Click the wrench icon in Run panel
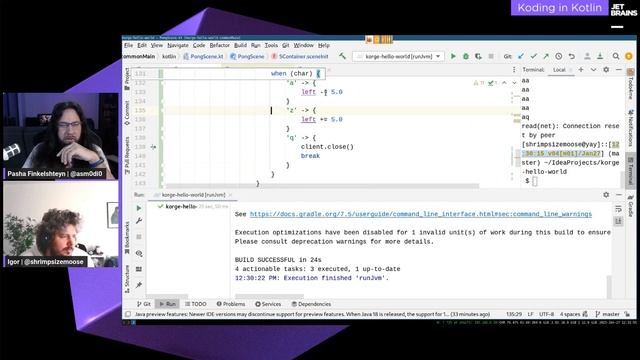The image size is (640, 360). [x=139, y=221]
